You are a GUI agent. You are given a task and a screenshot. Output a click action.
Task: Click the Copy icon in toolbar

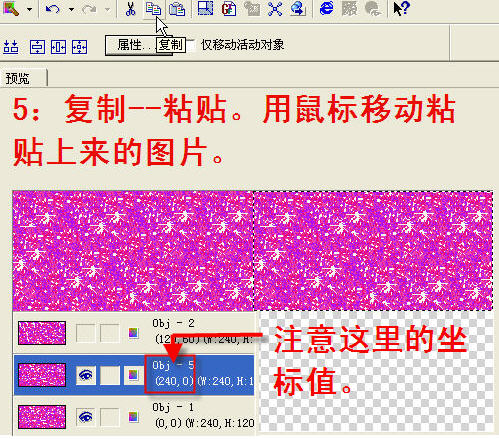tap(153, 9)
